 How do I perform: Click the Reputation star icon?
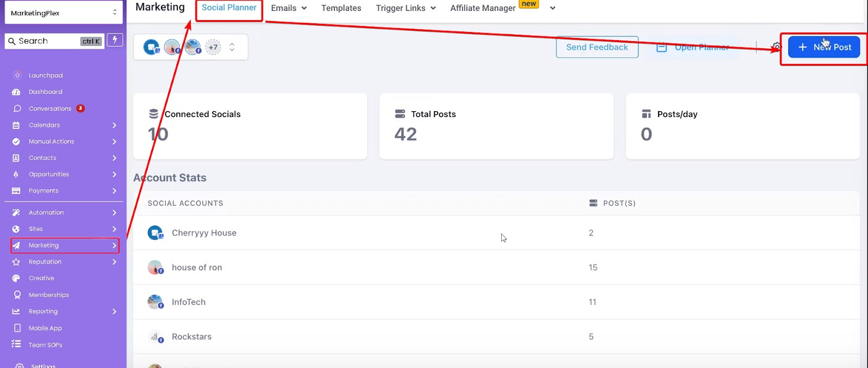[x=16, y=262]
